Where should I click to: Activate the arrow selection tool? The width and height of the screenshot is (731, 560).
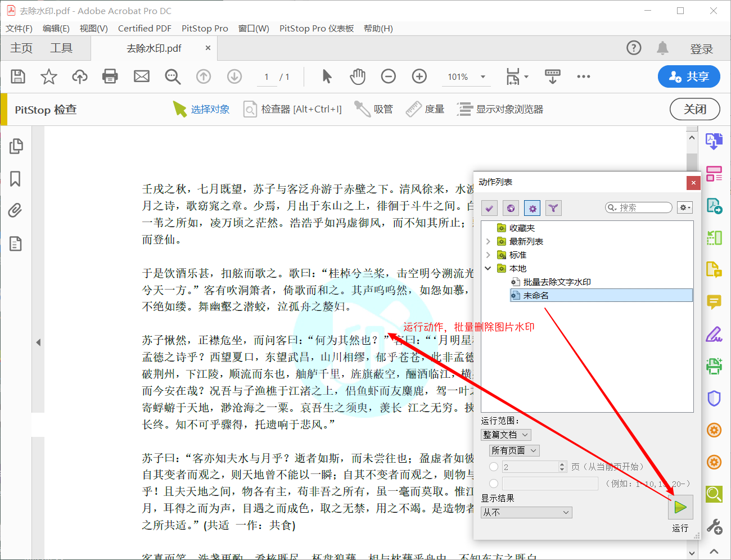tap(327, 76)
